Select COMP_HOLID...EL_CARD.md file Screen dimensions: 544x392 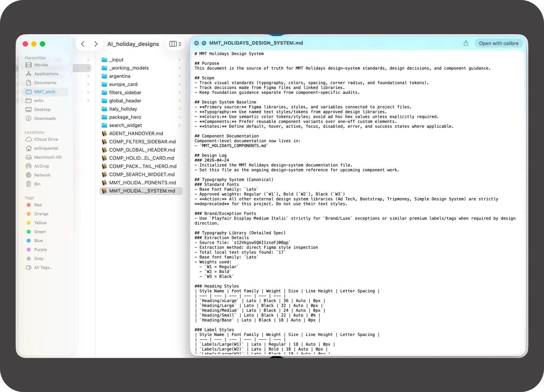141,158
